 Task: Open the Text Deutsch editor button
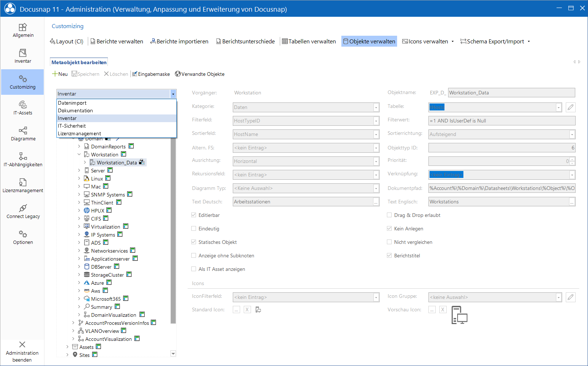click(376, 202)
